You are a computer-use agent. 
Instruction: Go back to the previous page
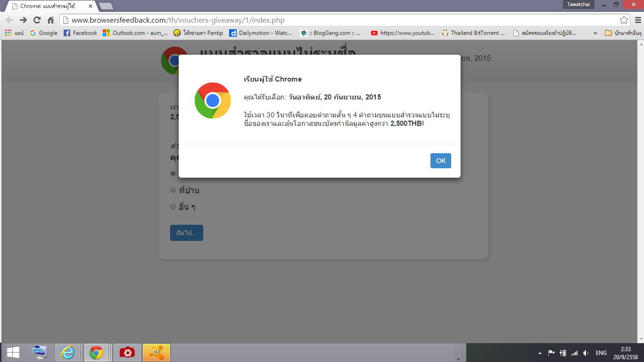tap(9, 20)
